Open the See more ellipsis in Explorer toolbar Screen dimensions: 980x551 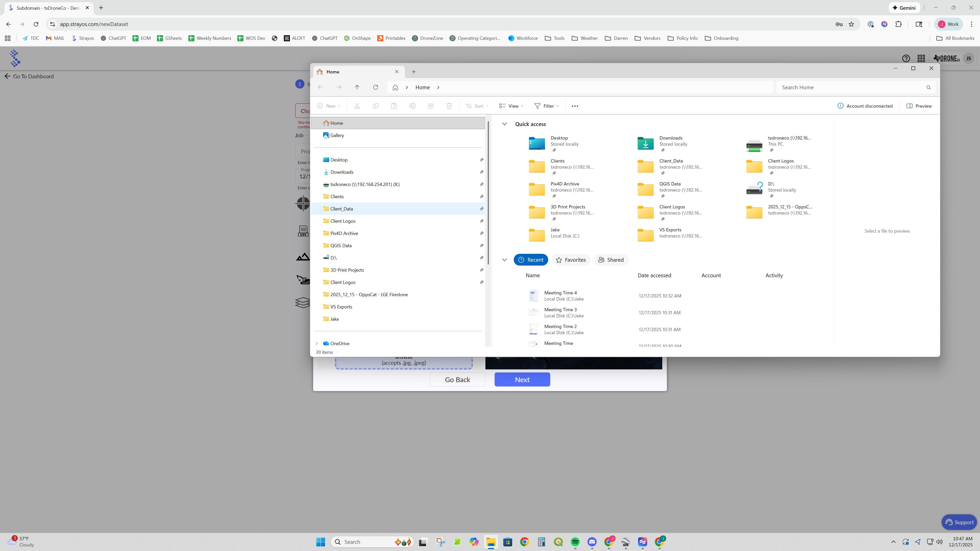(575, 106)
